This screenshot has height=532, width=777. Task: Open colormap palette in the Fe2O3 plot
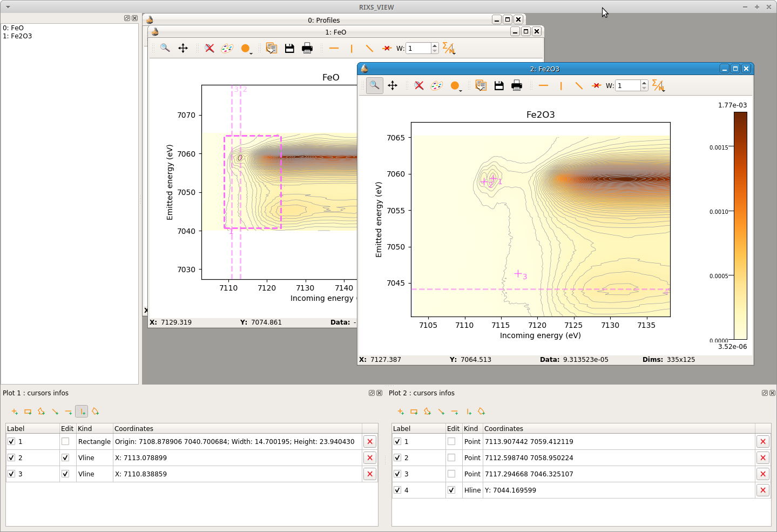pyautogui.click(x=436, y=85)
